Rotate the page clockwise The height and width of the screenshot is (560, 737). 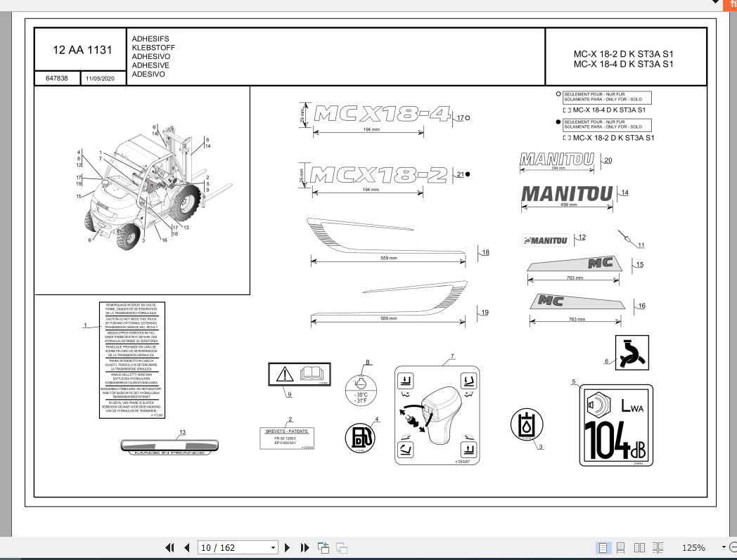[340, 547]
